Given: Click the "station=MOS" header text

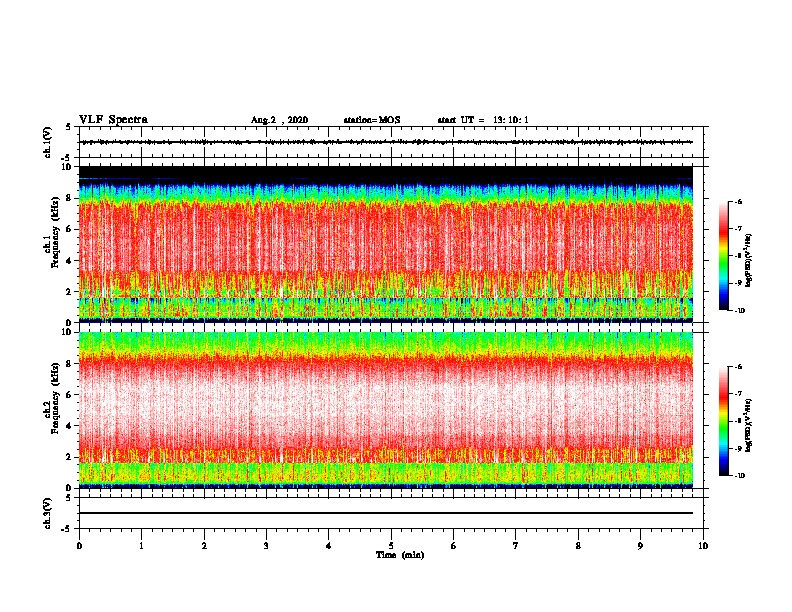Looking at the screenshot, I should [x=372, y=120].
